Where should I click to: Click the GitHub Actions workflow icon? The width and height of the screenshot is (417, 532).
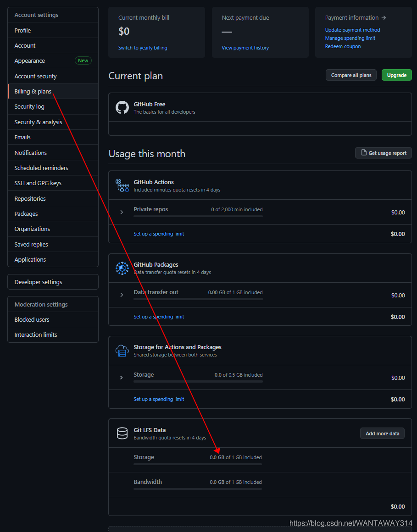click(122, 186)
